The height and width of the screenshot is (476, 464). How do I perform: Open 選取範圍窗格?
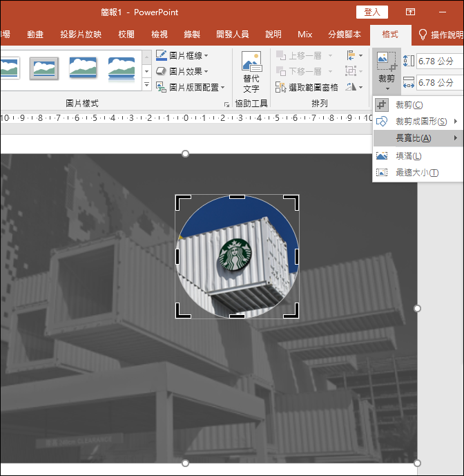307,88
